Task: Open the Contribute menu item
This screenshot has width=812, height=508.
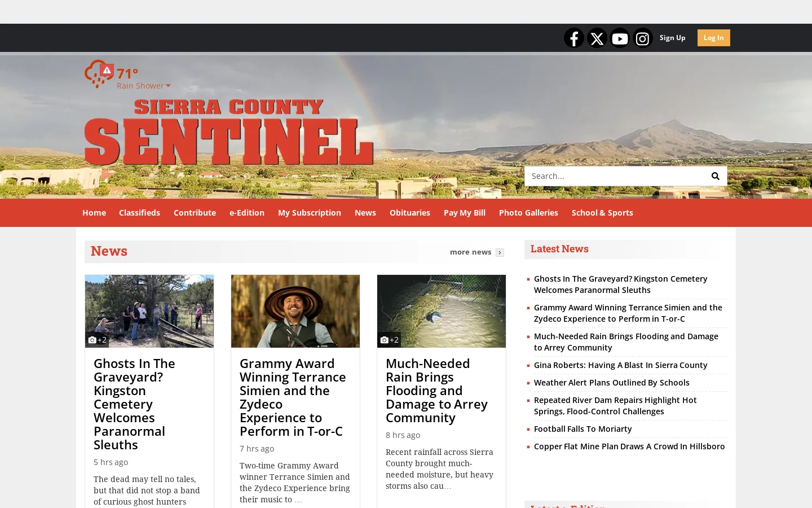Action: click(x=195, y=213)
